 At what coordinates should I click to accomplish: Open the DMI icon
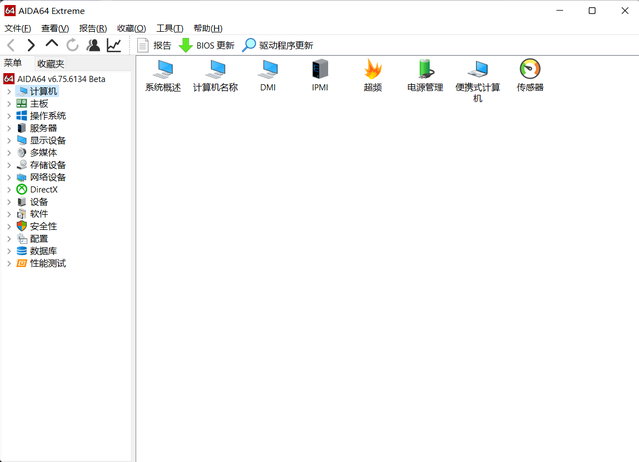(268, 69)
